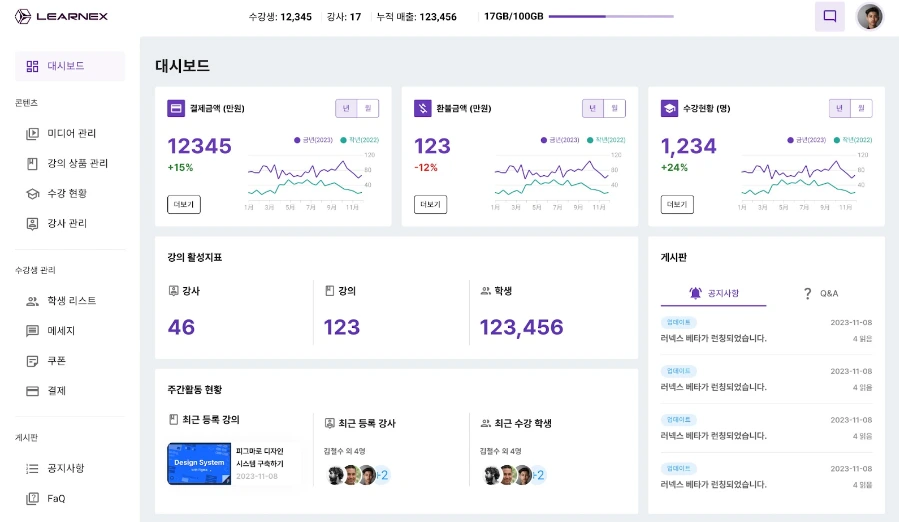The image size is (899, 522).
Task: Click the 강의 icon in 강의 활성지표
Action: (x=330, y=291)
